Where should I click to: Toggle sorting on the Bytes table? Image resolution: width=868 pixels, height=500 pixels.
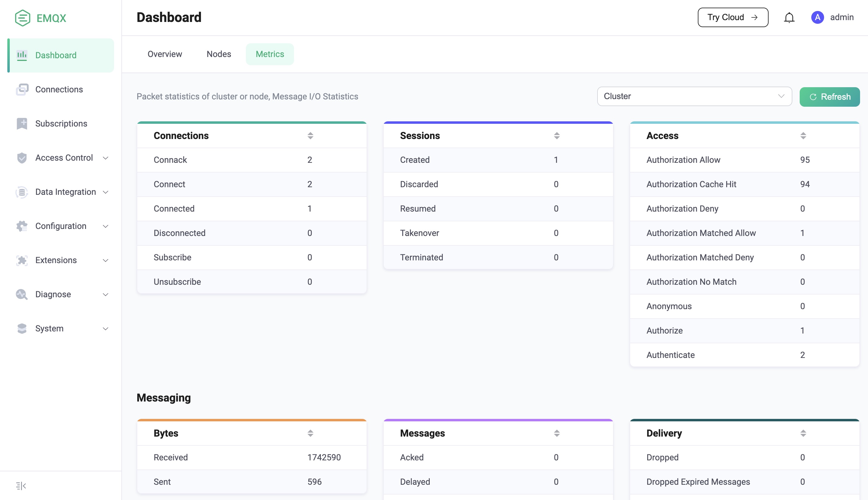click(x=310, y=433)
